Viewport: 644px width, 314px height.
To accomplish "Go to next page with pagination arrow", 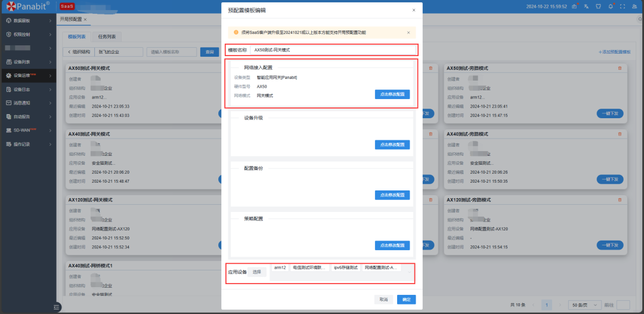I will point(560,305).
